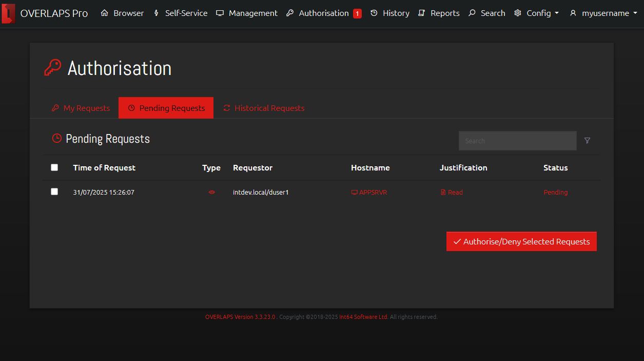Open the Int64 Software Ltd. footer link
This screenshot has width=644, height=361.
pyautogui.click(x=364, y=317)
